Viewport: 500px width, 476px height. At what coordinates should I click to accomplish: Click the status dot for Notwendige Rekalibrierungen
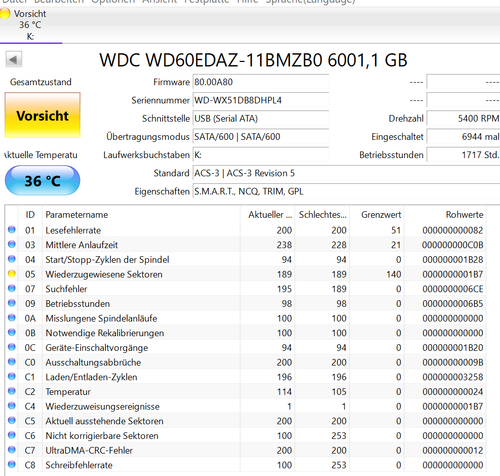click(12, 332)
